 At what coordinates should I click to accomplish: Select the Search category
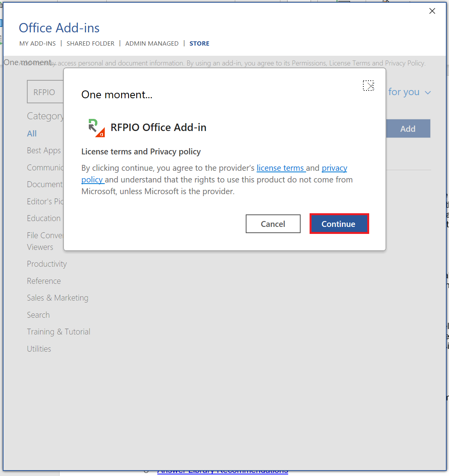click(x=38, y=315)
